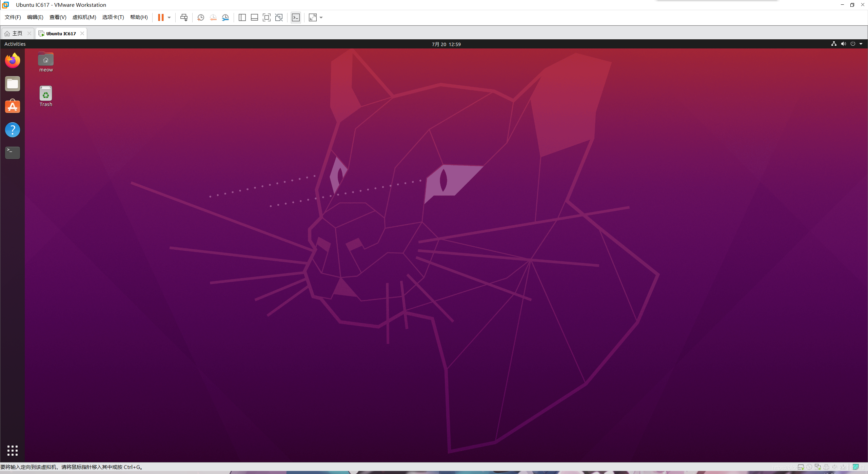This screenshot has width=868, height=474.
Task: Expand the Ubuntu system menu arrow
Action: coord(861,44)
